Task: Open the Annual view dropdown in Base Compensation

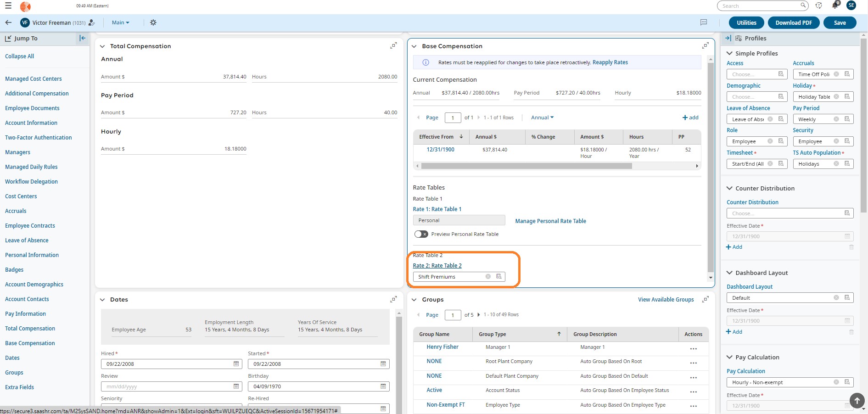Action: tap(542, 117)
